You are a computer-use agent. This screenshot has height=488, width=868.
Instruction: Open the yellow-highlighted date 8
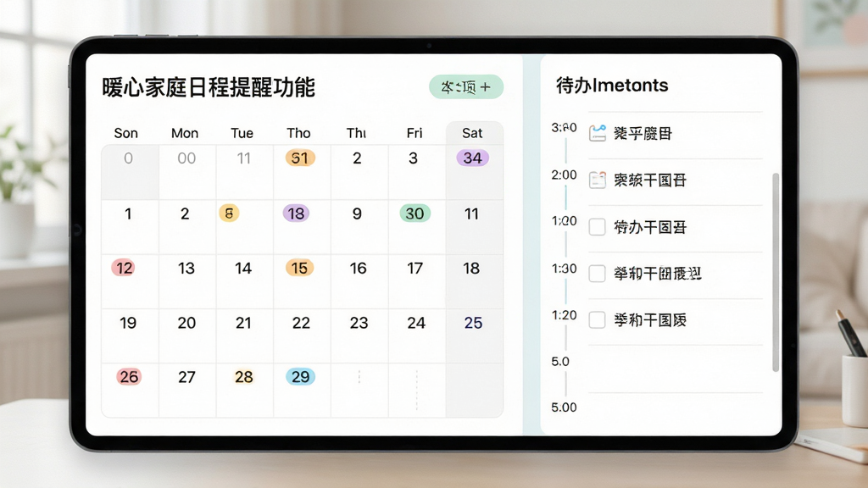tap(229, 213)
